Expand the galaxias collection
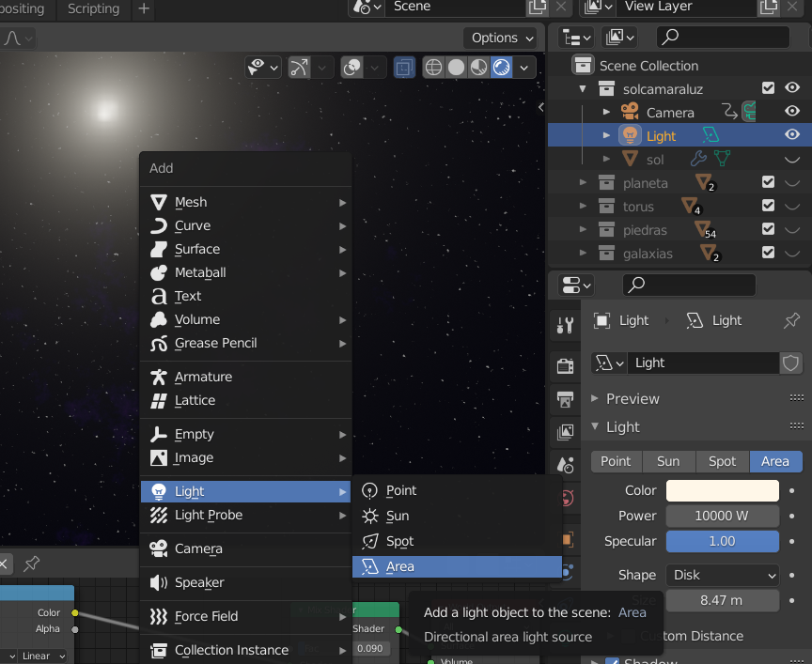 [583, 253]
